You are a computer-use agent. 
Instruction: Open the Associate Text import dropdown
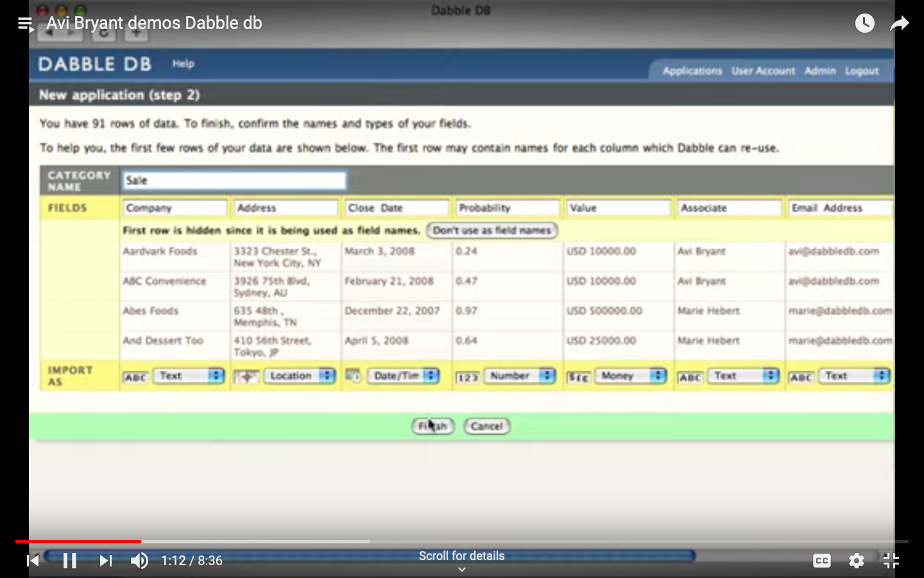click(743, 376)
